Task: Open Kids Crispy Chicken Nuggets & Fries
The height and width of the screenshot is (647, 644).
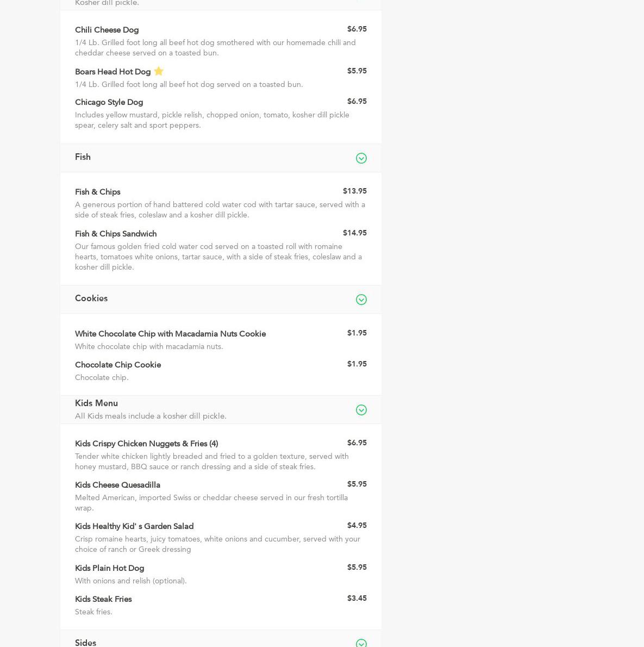Action: point(146,444)
